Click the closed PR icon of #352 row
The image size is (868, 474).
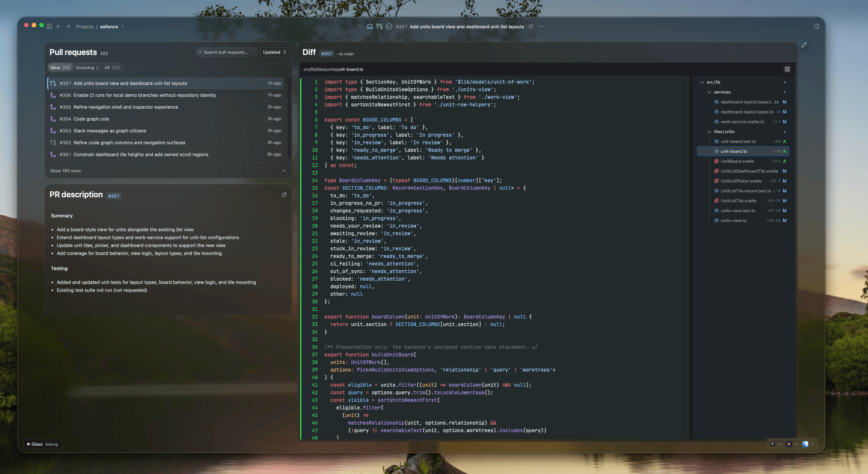tap(53, 143)
